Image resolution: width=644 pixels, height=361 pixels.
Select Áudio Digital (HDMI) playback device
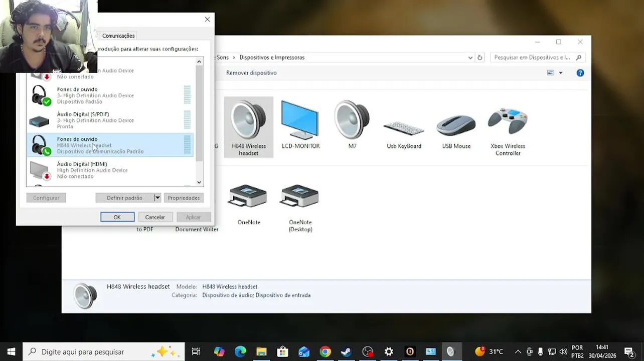[x=110, y=170]
